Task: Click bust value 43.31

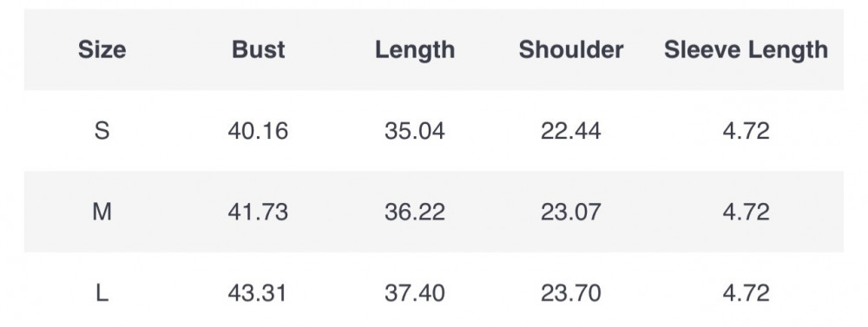Action: [258, 292]
